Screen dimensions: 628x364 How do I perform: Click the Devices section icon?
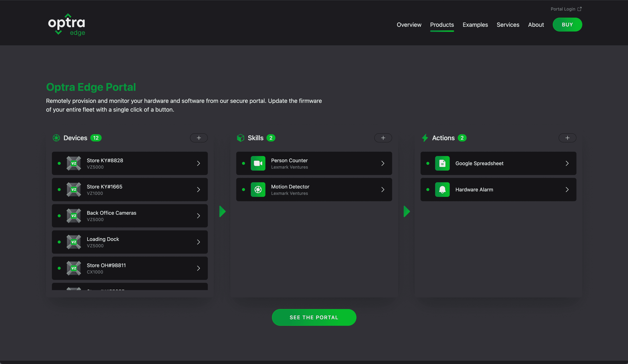[55, 138]
